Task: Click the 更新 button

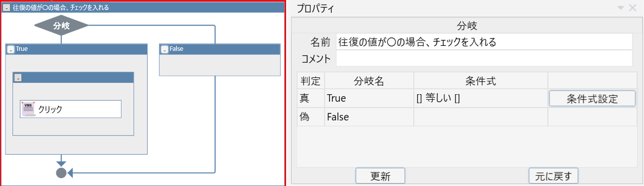Action: (380, 176)
